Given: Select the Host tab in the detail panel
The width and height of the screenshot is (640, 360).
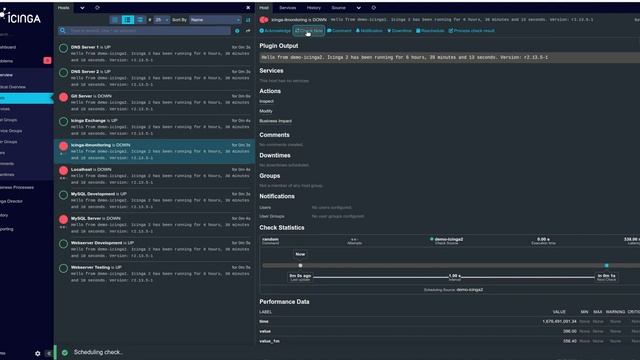Looking at the screenshot, I should pyautogui.click(x=264, y=8).
